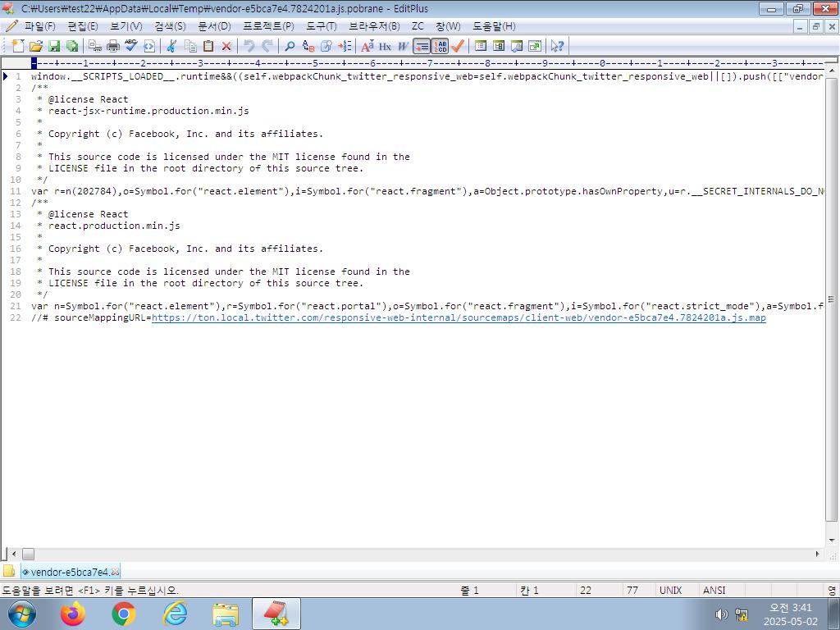The height and width of the screenshot is (630, 840).
Task: Click the Print printer icon
Action: pyautogui.click(x=112, y=46)
